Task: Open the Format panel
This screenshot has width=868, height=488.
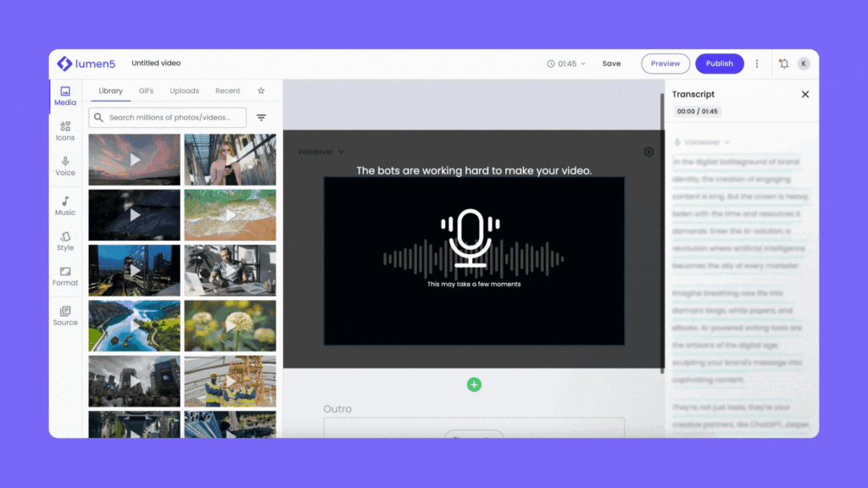Action: [65, 276]
